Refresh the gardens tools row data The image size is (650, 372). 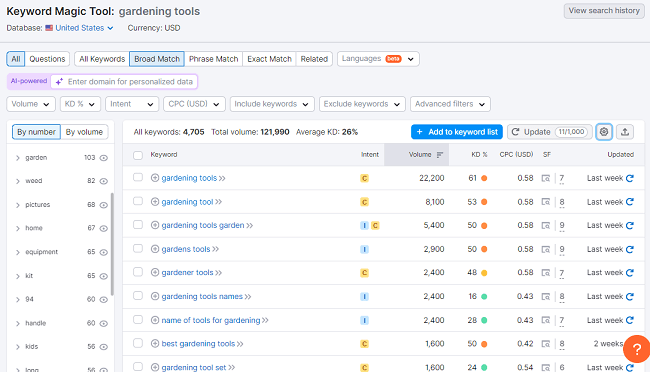click(x=630, y=249)
